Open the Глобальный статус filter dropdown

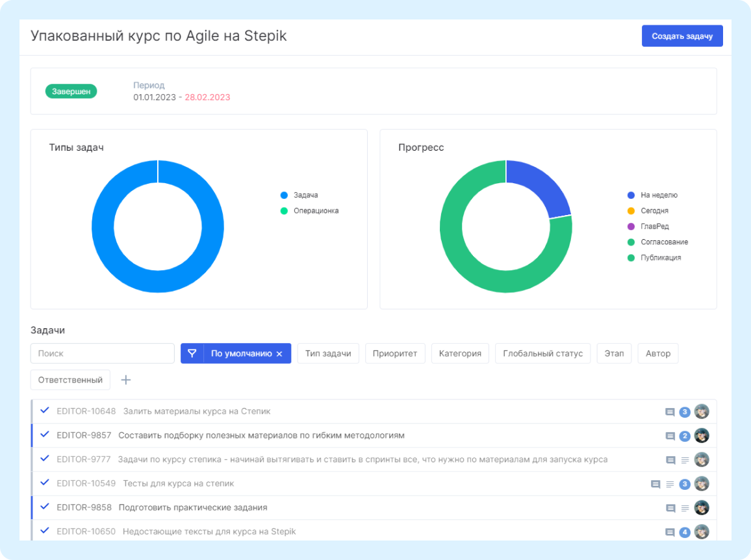[542, 353]
